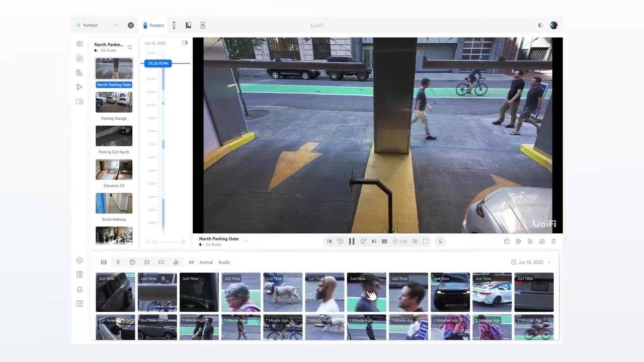Filter detections by vehicle
The width and height of the screenshot is (644, 362).
[x=147, y=262]
